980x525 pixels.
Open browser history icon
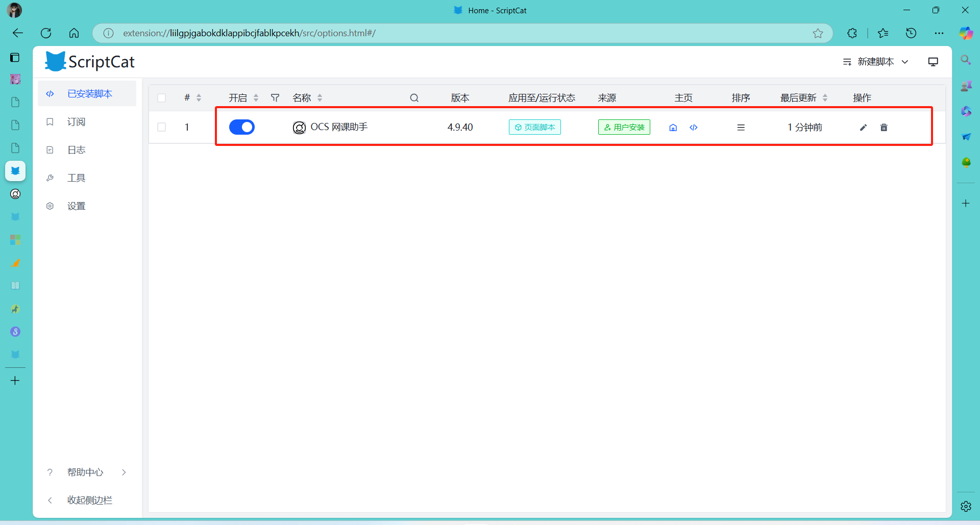pos(911,33)
